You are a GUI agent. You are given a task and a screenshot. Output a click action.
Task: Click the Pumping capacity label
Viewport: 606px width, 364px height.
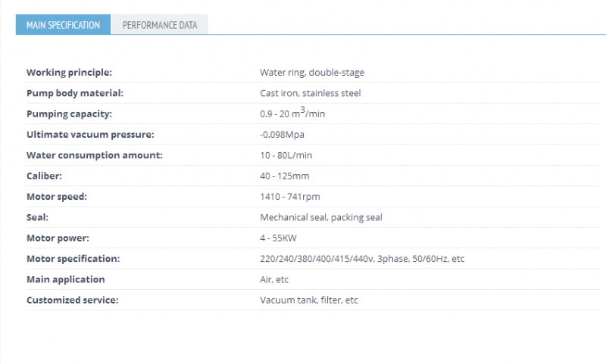(x=69, y=114)
